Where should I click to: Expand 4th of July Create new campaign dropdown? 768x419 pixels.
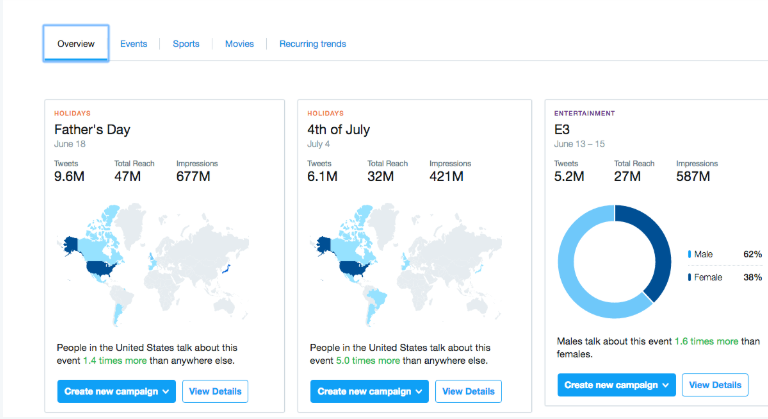369,391
